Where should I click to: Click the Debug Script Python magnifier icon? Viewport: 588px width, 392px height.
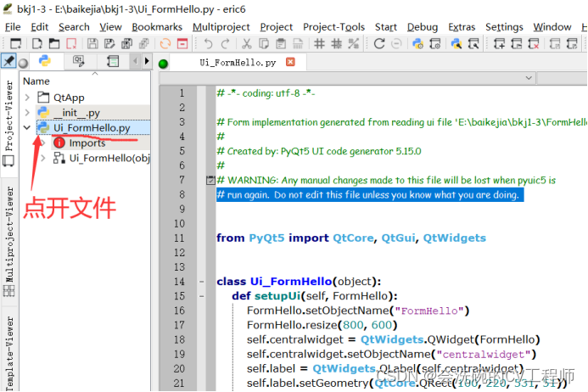click(456, 43)
